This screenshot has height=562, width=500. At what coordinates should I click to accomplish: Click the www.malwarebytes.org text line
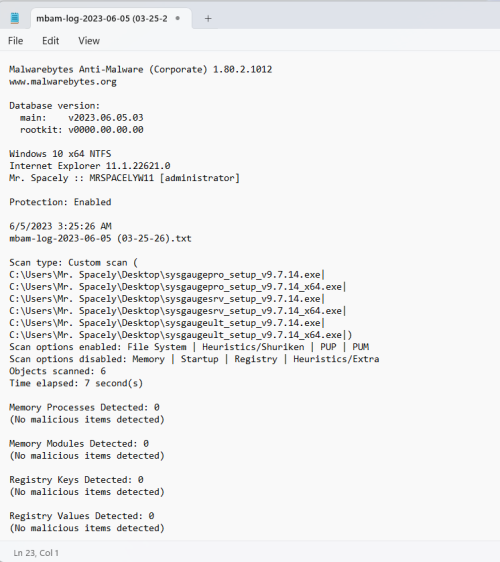pyautogui.click(x=63, y=82)
